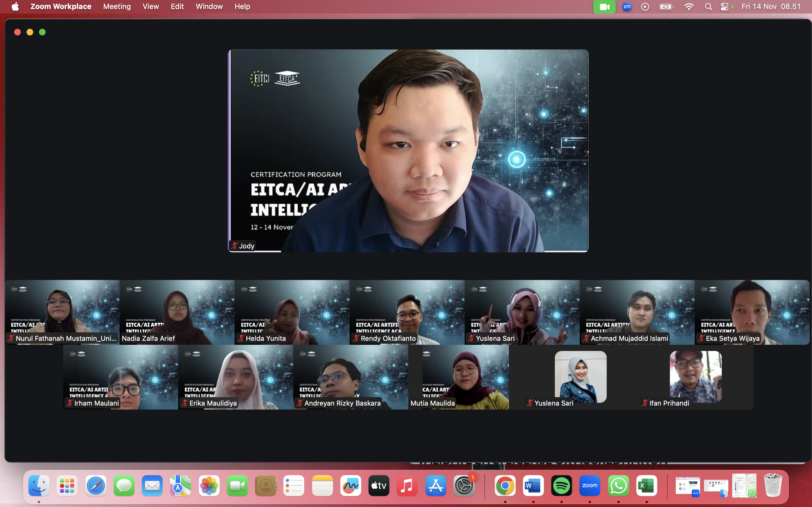Image resolution: width=812 pixels, height=507 pixels.
Task: Click the video camera icon in the menu bar
Action: (605, 6)
